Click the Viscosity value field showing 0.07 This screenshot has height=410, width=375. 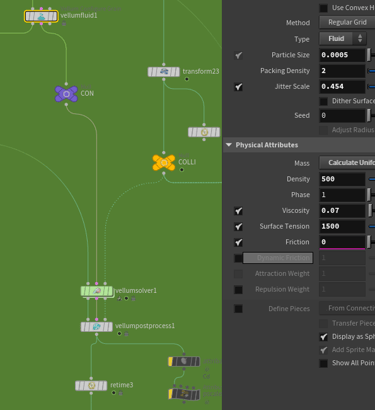tap(342, 211)
